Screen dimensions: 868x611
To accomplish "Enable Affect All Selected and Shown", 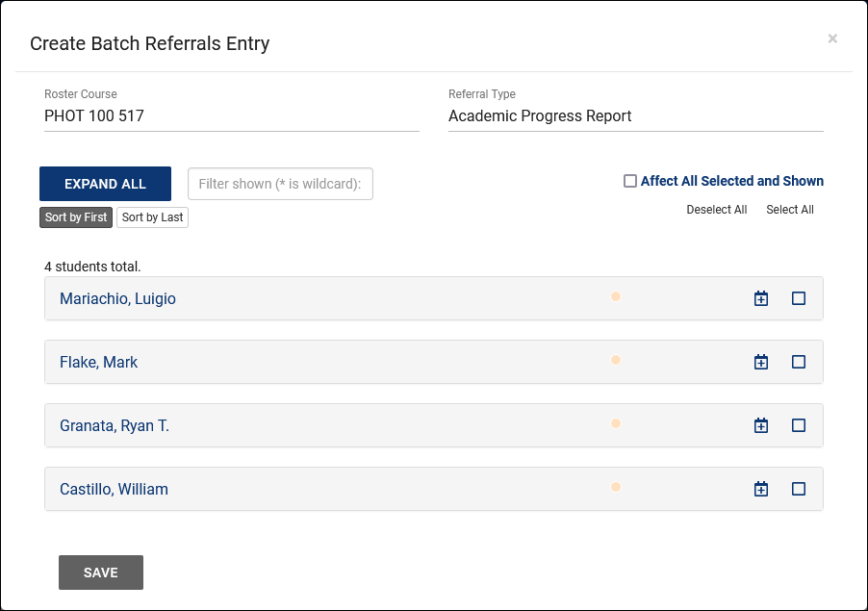I will (630, 181).
